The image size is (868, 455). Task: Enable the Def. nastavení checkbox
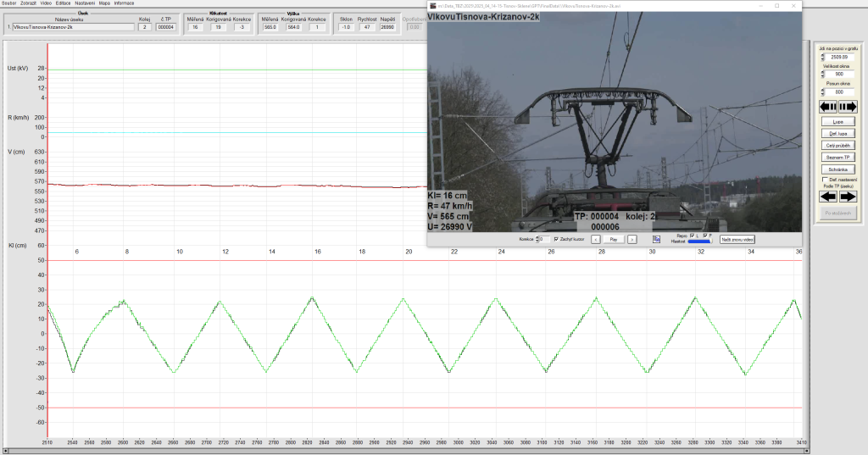(825, 180)
